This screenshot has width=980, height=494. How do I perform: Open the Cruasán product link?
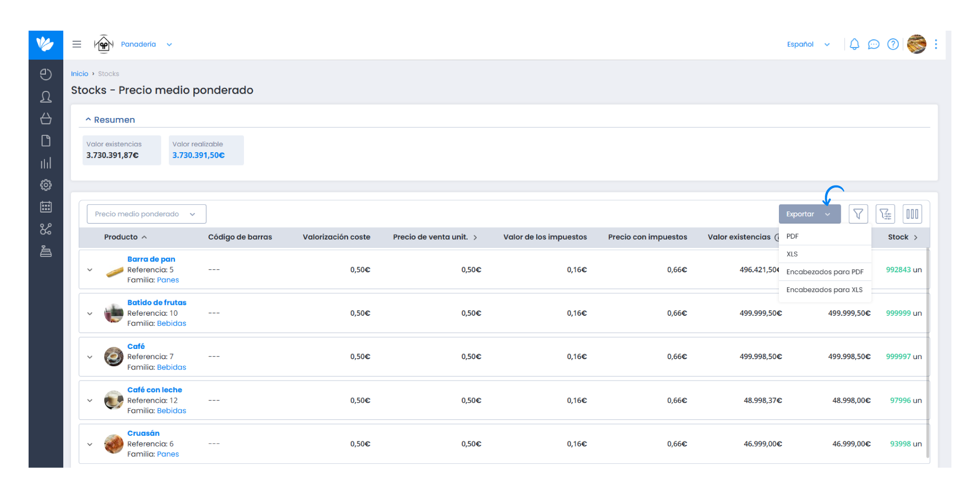point(143,433)
